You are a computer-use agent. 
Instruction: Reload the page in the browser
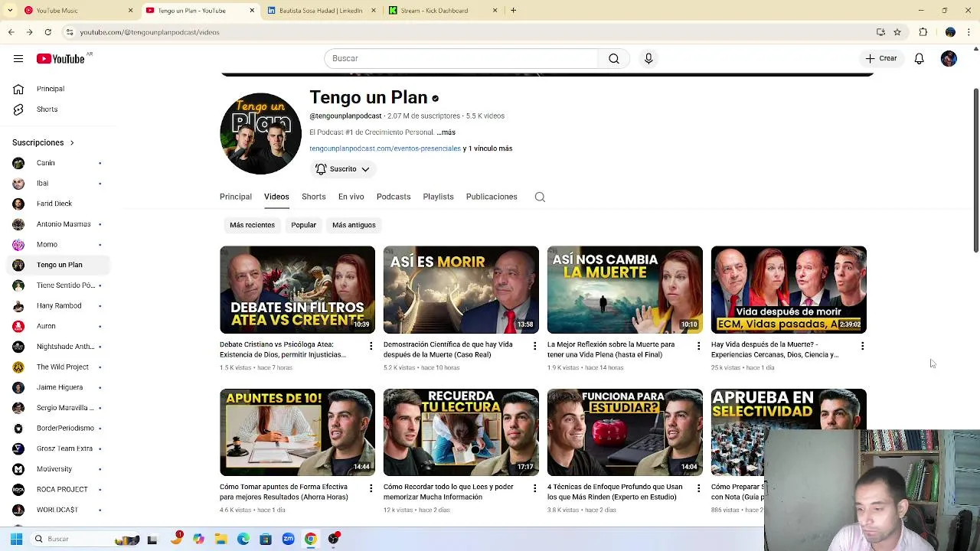(x=47, y=32)
